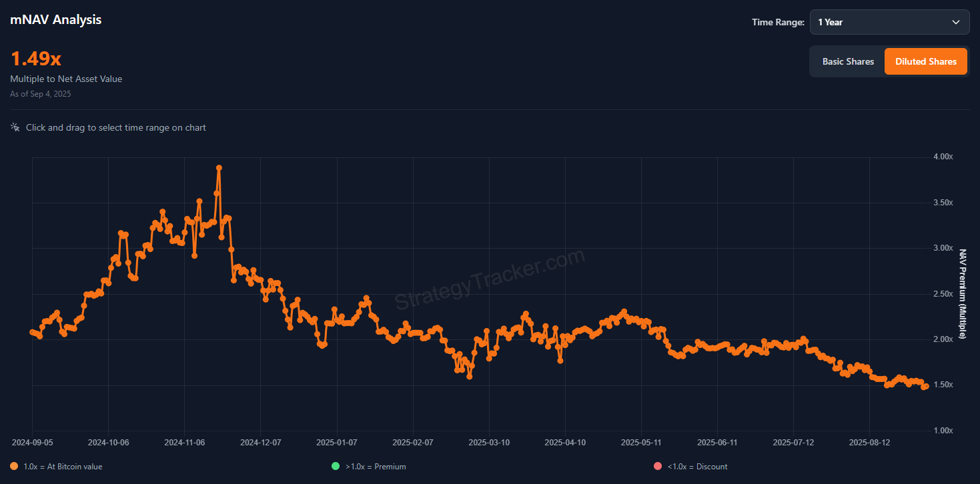Screen dimensions: 980x484
Task: Click the drag-select cursor icon above the chart
Action: point(15,127)
